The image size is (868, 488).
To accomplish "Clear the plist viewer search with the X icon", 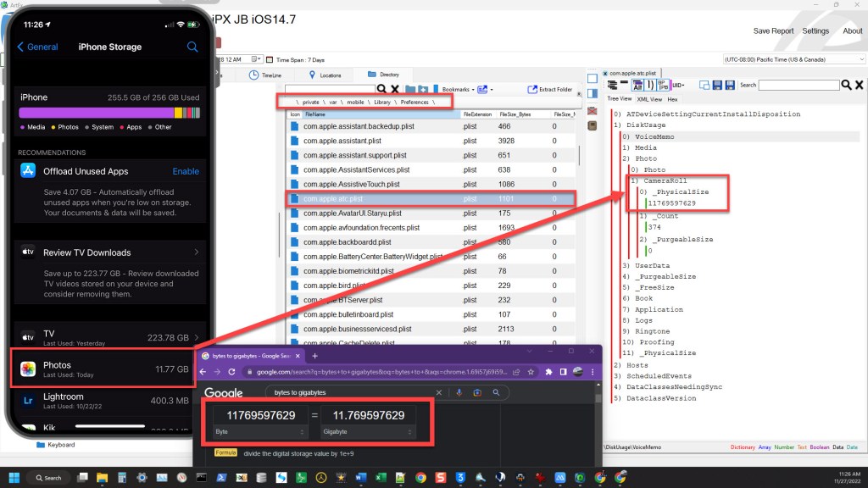I will click(859, 86).
